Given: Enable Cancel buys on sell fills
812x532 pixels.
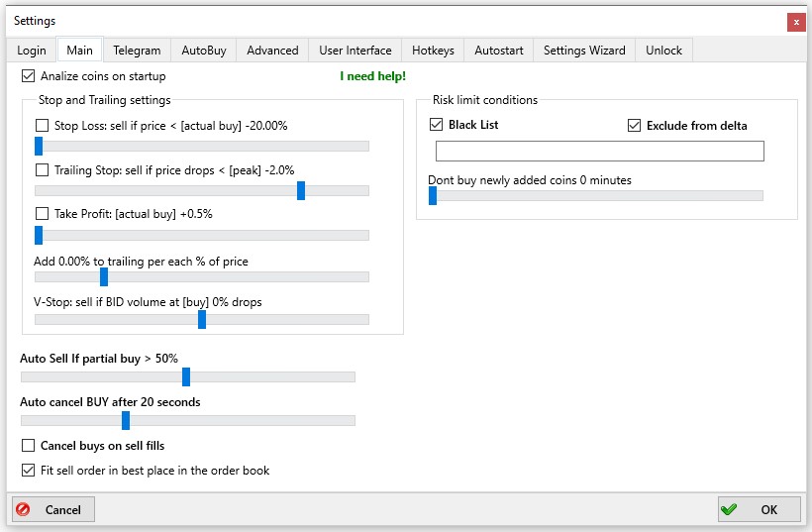Looking at the screenshot, I should [28, 446].
